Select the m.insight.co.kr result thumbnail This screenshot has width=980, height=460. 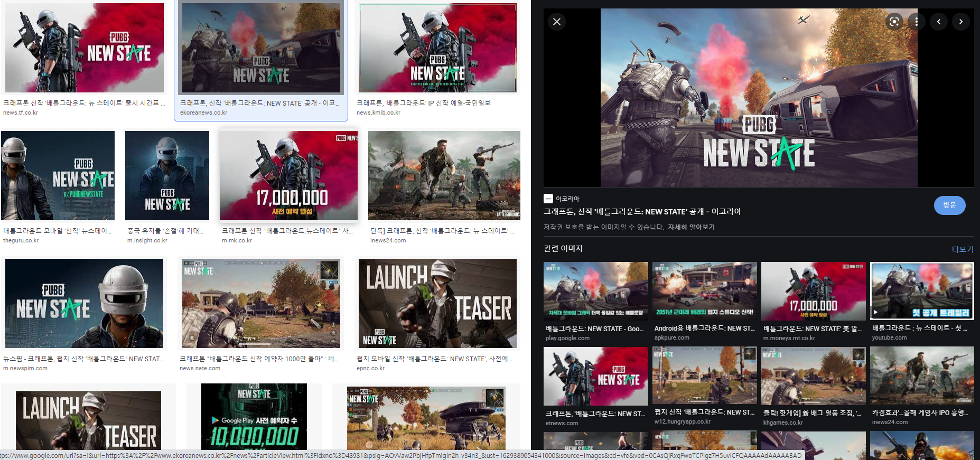167,175
